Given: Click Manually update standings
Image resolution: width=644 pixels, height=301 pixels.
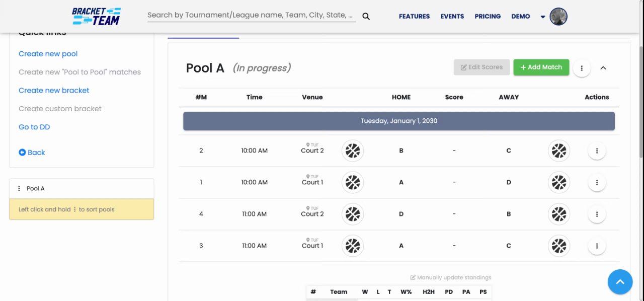Looking at the screenshot, I should [451, 277].
